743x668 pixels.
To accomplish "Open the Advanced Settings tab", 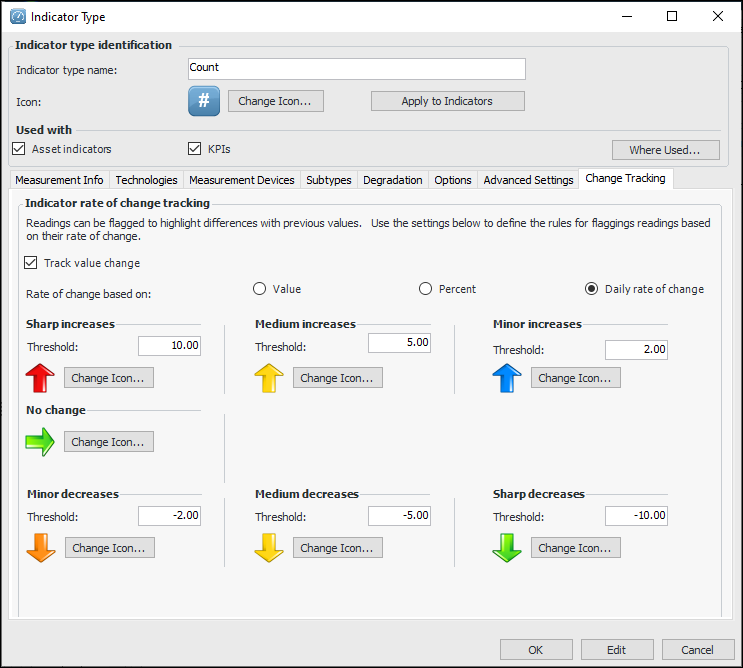I will tap(528, 180).
